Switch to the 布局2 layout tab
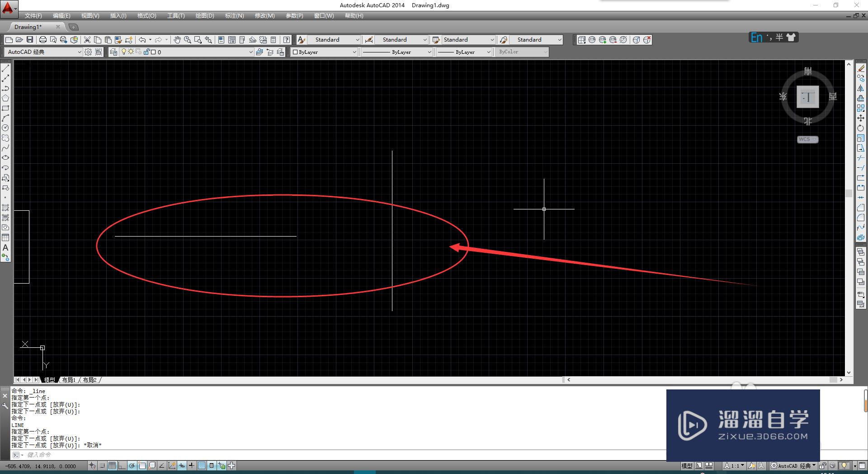This screenshot has height=474, width=868. pyautogui.click(x=90, y=380)
